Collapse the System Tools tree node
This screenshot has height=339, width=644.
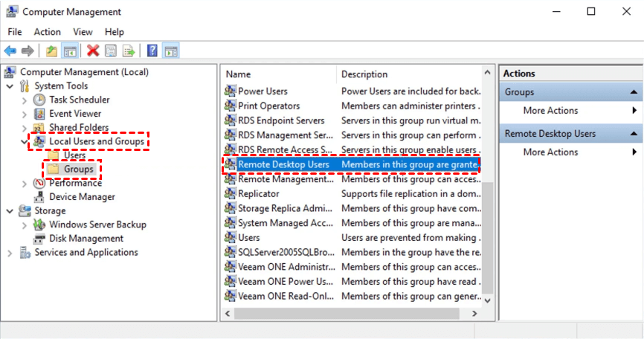click(10, 86)
